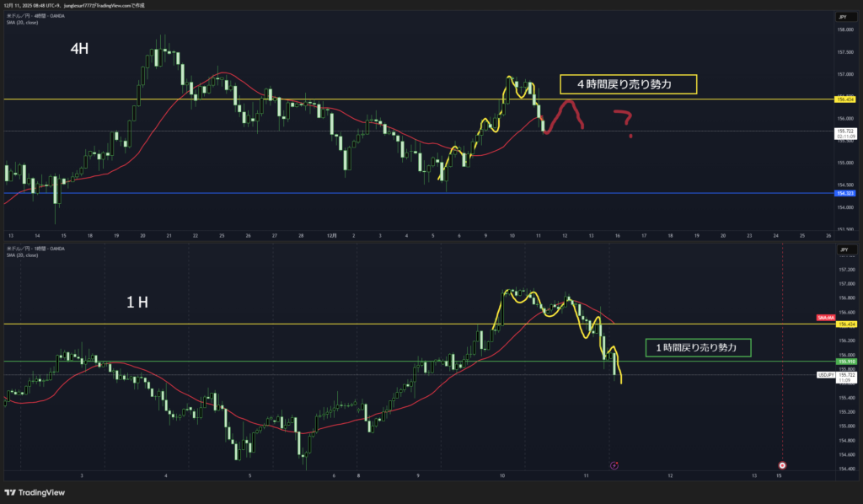Click the purple lightning event icon on 1H chart
The width and height of the screenshot is (863, 504).
pos(614,464)
